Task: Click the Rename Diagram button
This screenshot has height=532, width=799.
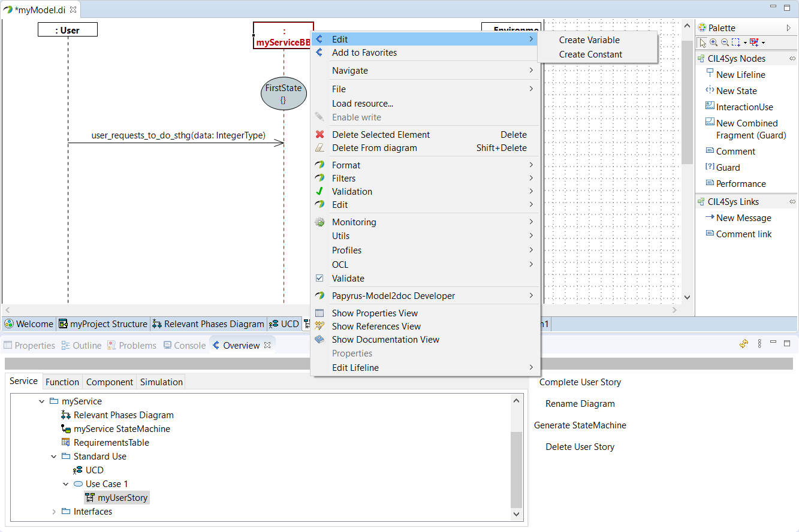Action: click(x=580, y=404)
